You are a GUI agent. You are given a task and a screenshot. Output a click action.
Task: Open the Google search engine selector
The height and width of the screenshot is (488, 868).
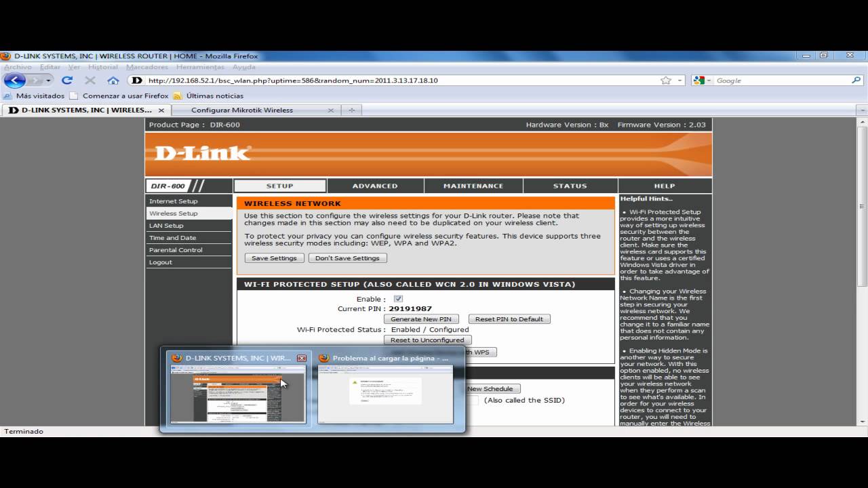point(703,81)
